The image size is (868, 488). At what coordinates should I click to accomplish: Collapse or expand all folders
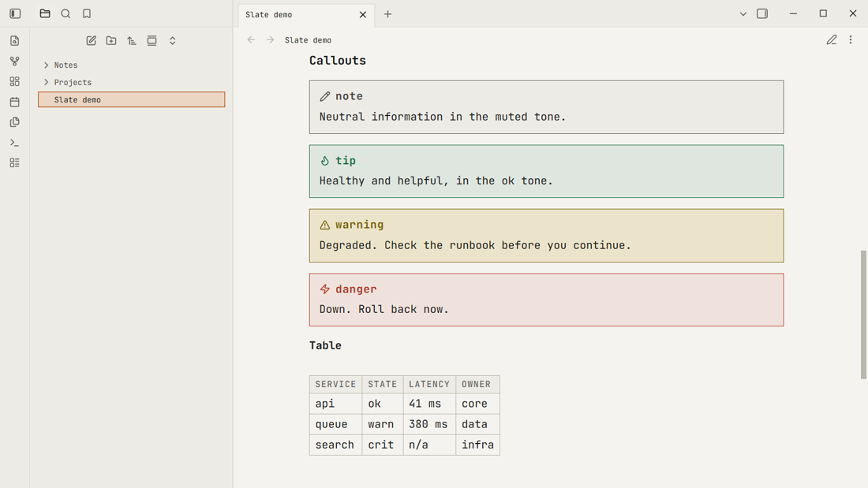[x=173, y=41]
